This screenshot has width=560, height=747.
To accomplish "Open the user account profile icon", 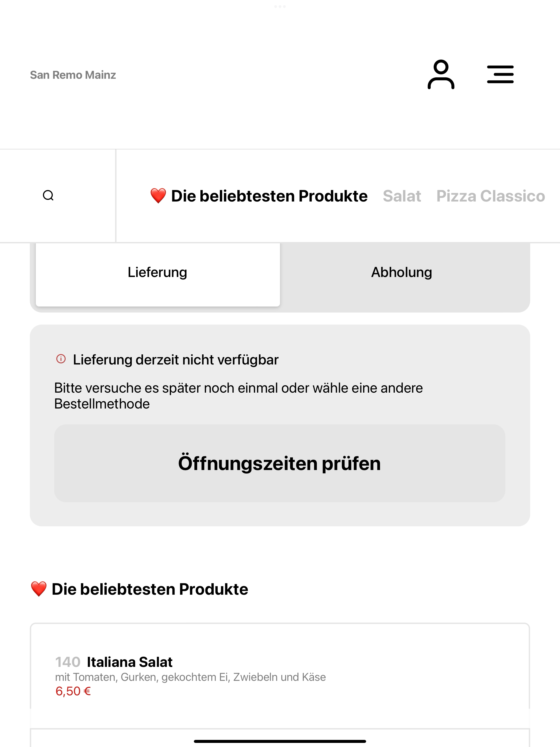I will (x=441, y=74).
